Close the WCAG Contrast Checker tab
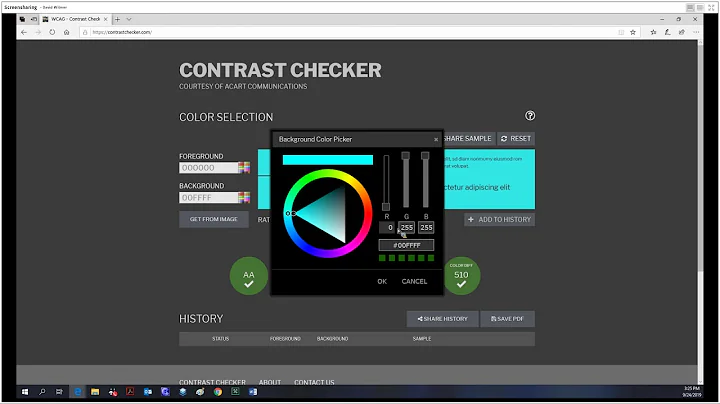 pyautogui.click(x=106, y=19)
